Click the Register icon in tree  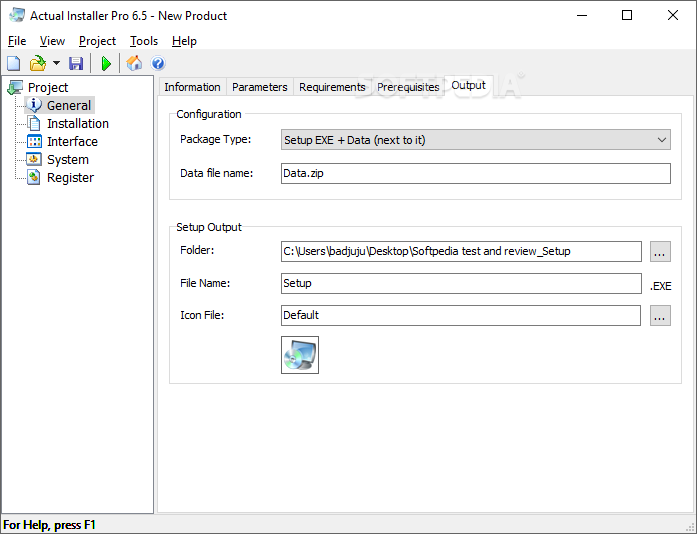pyautogui.click(x=34, y=177)
